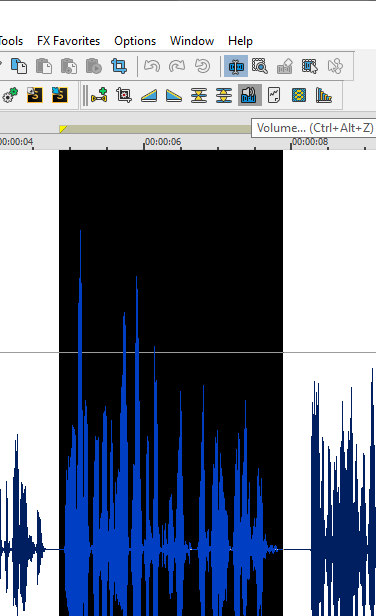
Task: Open the Help menu
Action: tap(240, 41)
